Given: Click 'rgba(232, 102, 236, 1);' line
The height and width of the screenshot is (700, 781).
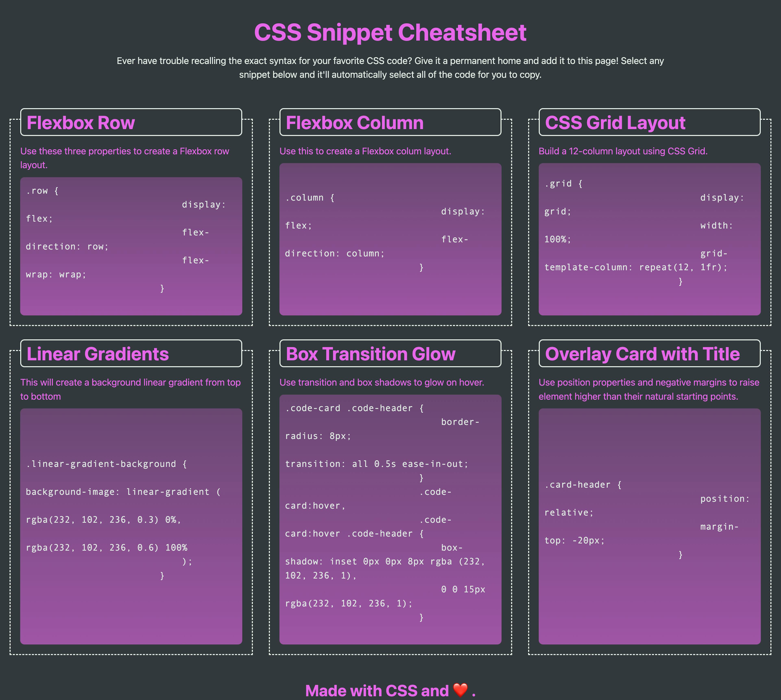Looking at the screenshot, I should point(349,604).
